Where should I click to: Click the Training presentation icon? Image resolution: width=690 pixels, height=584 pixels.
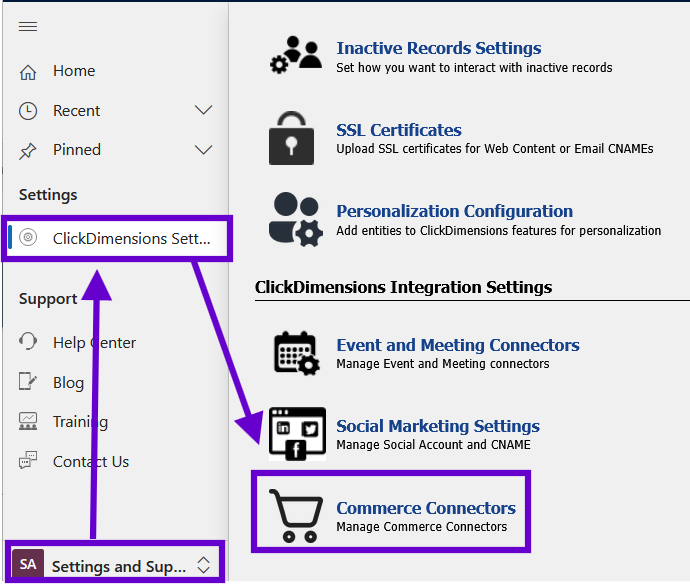28,421
